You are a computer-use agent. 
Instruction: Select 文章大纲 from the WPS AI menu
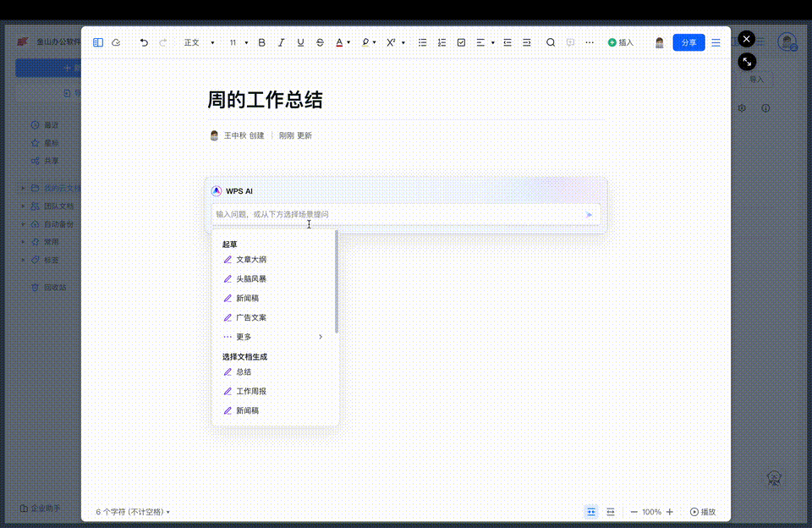coord(250,259)
